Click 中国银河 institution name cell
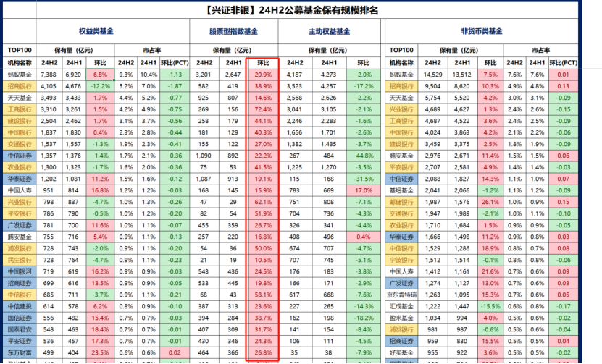Viewport: 602px width, 364px height. click(x=20, y=271)
